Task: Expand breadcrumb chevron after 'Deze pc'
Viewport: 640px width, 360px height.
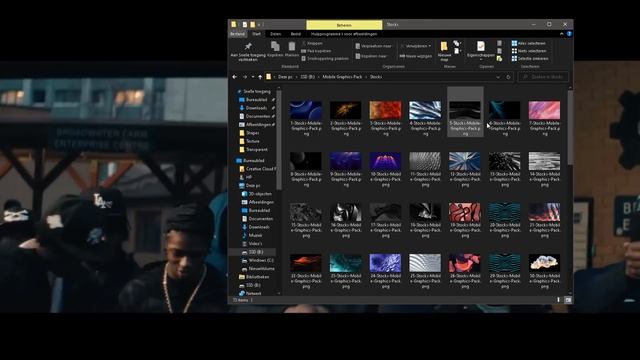Action: [x=297, y=77]
